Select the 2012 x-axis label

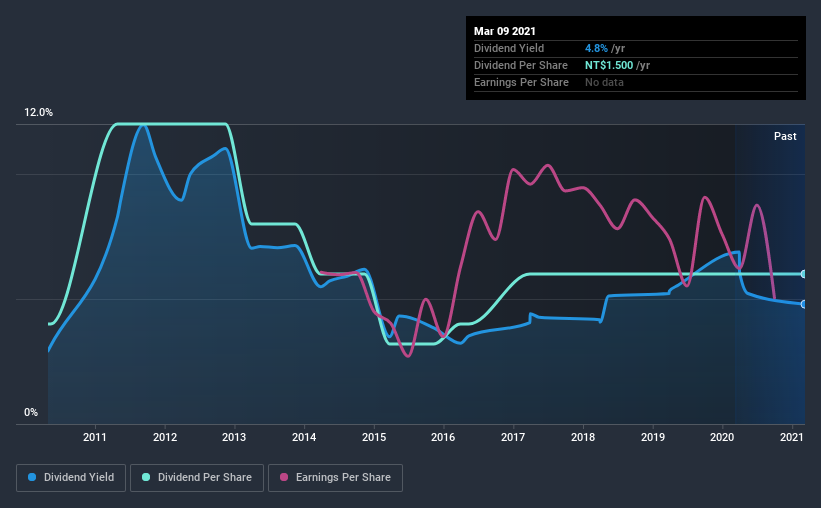(165, 437)
